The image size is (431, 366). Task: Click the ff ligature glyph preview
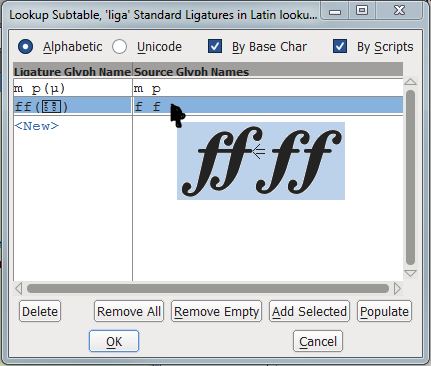pos(261,161)
